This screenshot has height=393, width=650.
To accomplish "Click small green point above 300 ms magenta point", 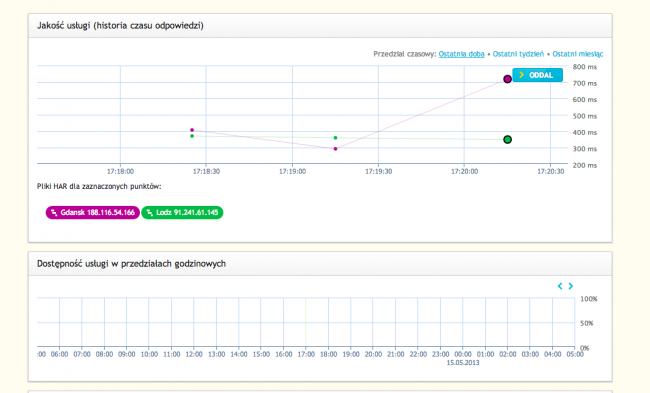I will click(335, 138).
